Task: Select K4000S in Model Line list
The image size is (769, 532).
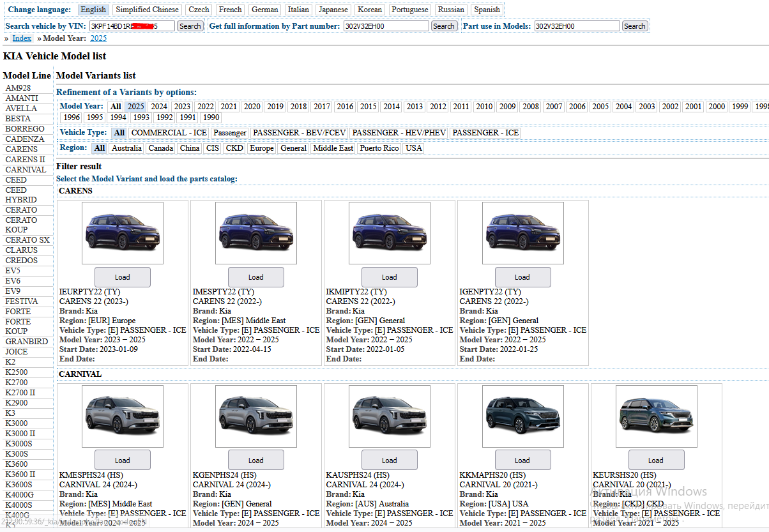Action: pyautogui.click(x=19, y=505)
